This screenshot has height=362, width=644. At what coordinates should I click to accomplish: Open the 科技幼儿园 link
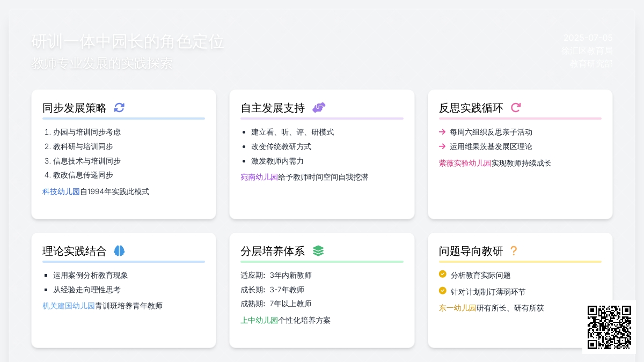point(61,191)
